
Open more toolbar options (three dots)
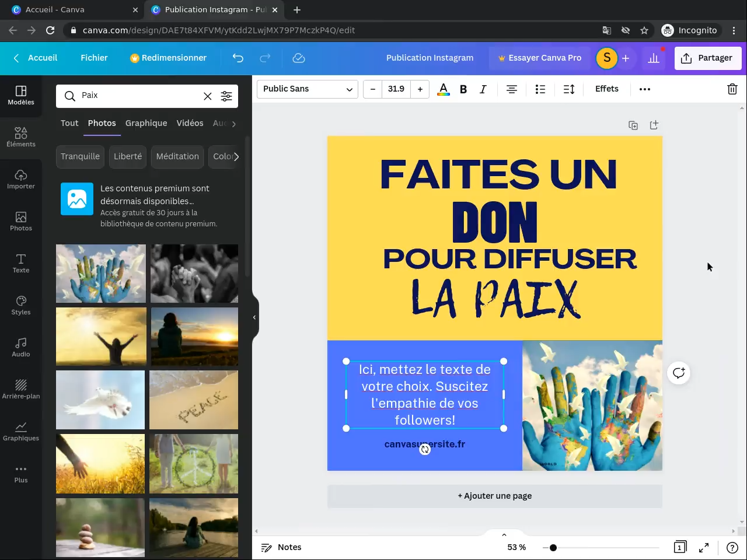coord(645,89)
